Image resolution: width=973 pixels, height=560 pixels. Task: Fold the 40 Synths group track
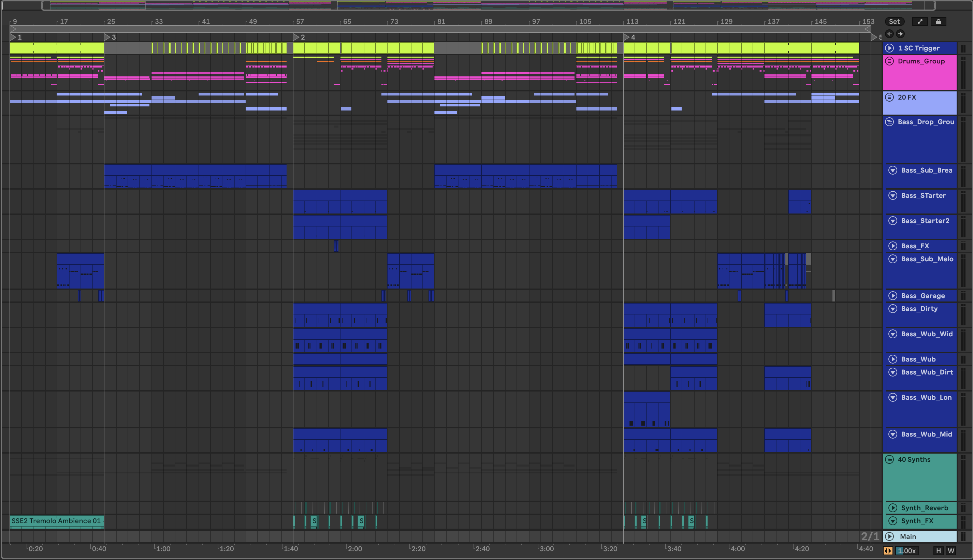tap(889, 459)
